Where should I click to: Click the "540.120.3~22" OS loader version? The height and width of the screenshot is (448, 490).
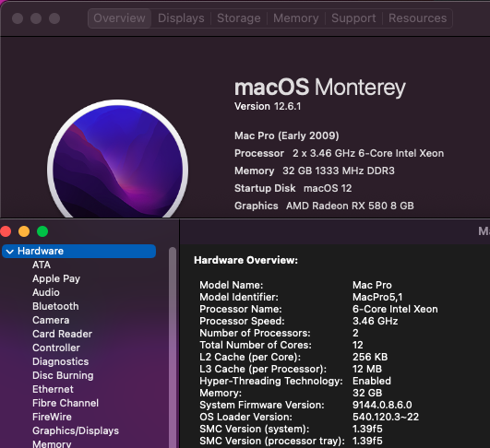386,417
